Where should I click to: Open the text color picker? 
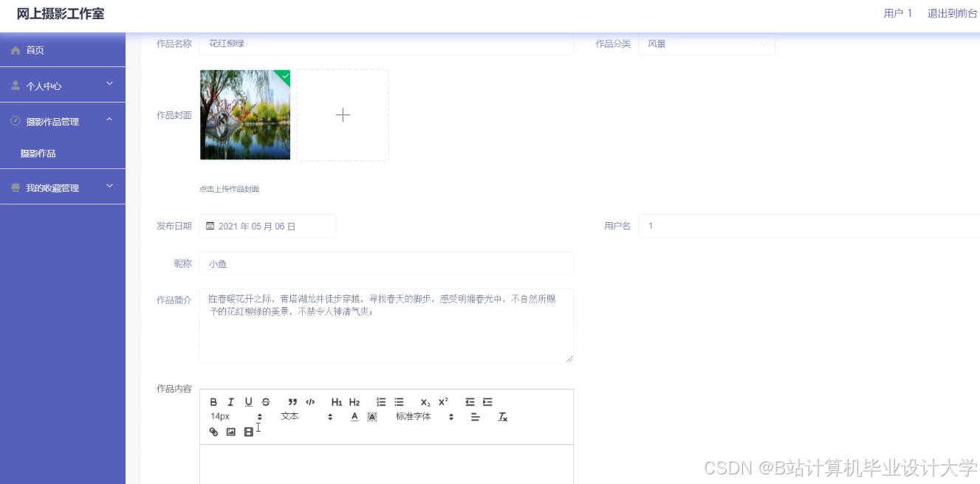click(354, 417)
